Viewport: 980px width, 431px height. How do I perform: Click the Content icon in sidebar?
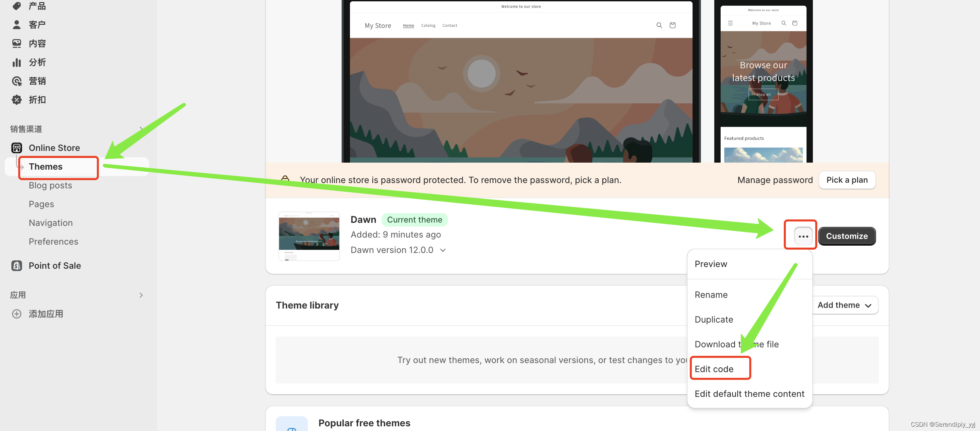(x=16, y=44)
